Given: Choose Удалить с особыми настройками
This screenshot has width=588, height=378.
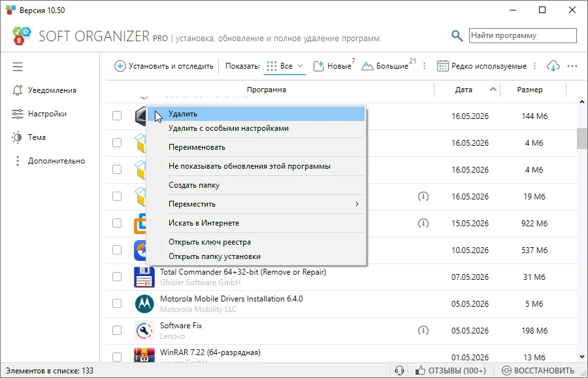Looking at the screenshot, I should [255, 128].
